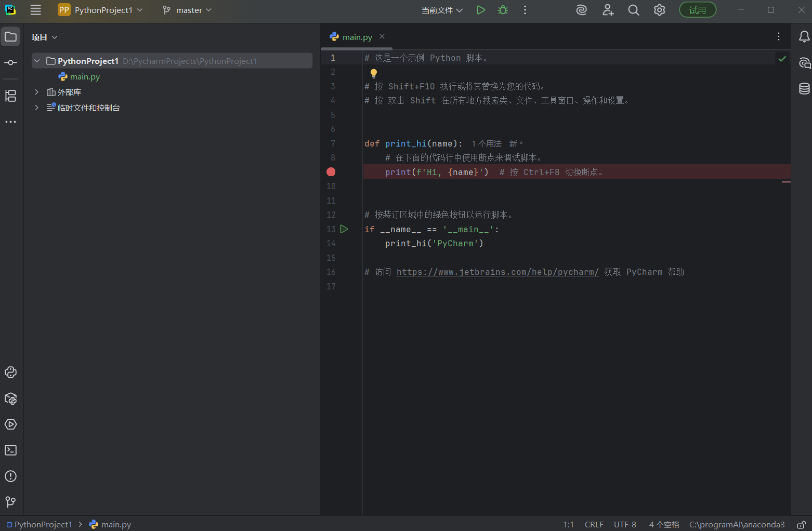The image size is (812, 531).
Task: Click the 试用 trial button
Action: [x=698, y=10]
